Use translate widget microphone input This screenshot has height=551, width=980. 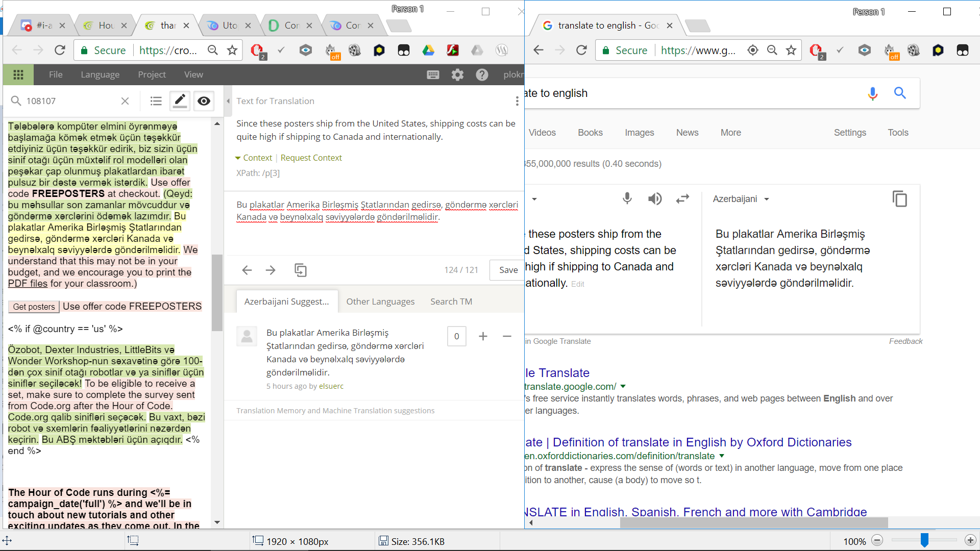coord(627,198)
